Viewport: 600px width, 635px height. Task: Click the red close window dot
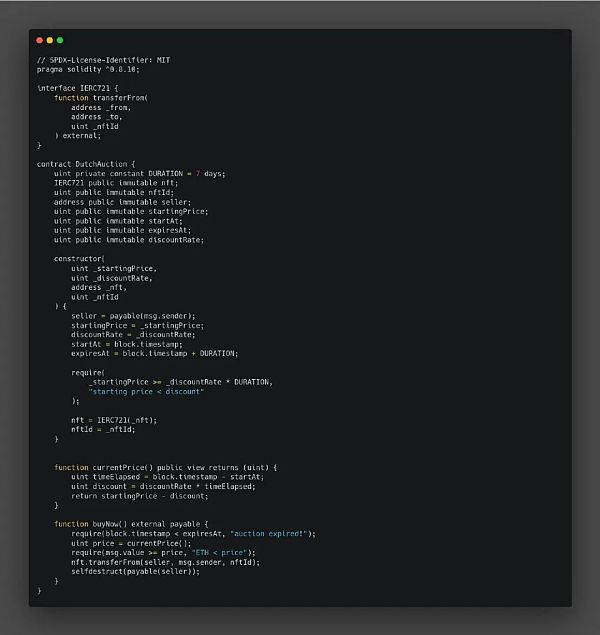40,40
